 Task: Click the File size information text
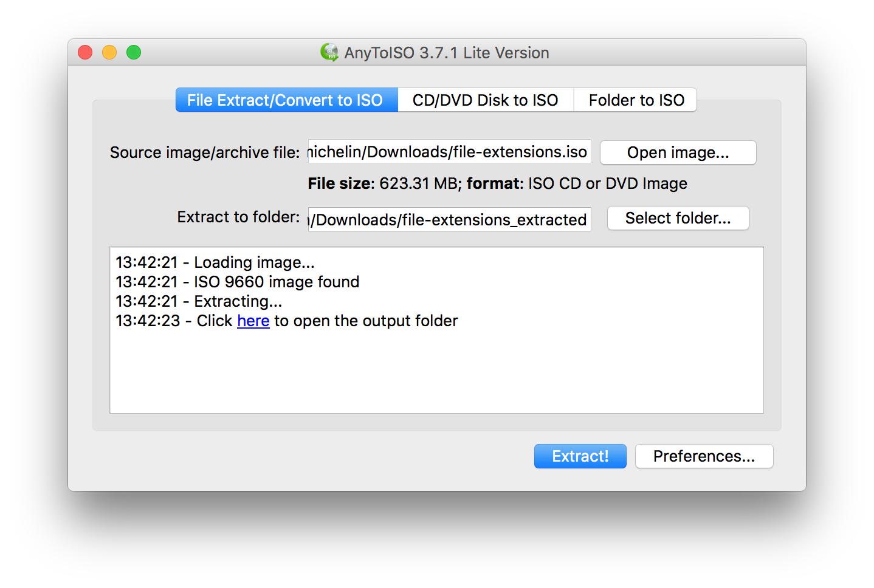[x=497, y=183]
